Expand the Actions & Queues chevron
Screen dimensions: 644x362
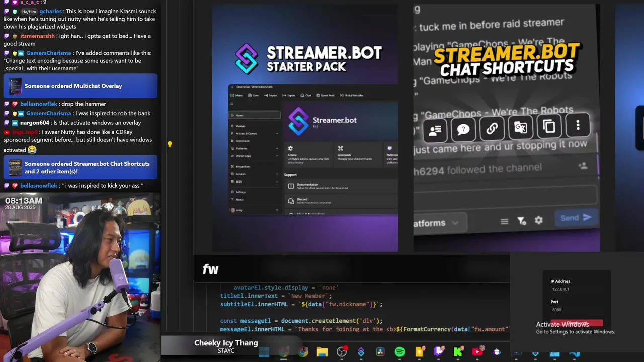[x=277, y=133]
